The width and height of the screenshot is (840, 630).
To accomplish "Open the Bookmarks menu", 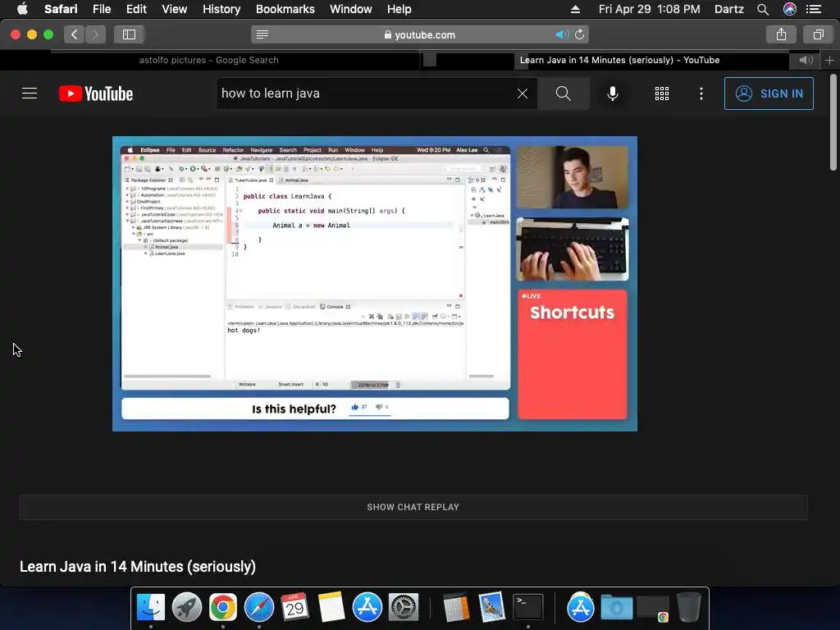I will coord(285,9).
